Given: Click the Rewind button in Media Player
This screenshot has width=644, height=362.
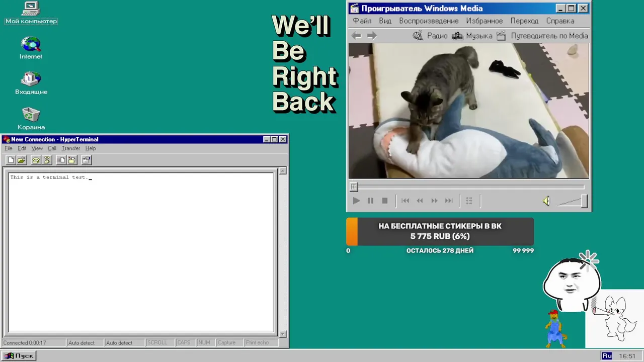Looking at the screenshot, I should click(420, 201).
